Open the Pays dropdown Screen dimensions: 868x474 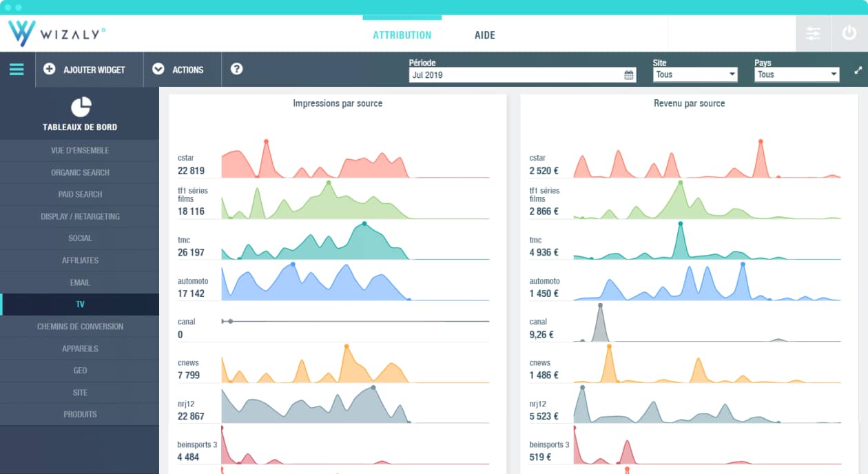797,74
